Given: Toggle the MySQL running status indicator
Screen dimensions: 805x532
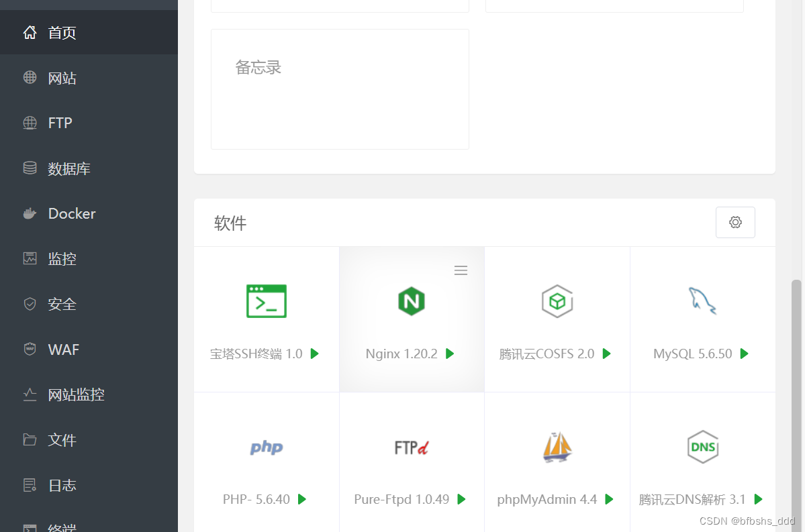Looking at the screenshot, I should click(x=745, y=354).
